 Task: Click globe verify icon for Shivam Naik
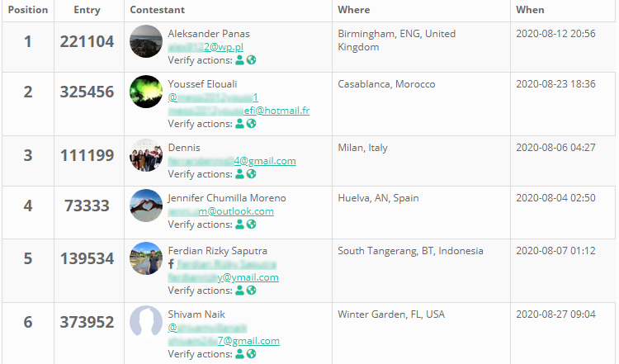(x=251, y=354)
